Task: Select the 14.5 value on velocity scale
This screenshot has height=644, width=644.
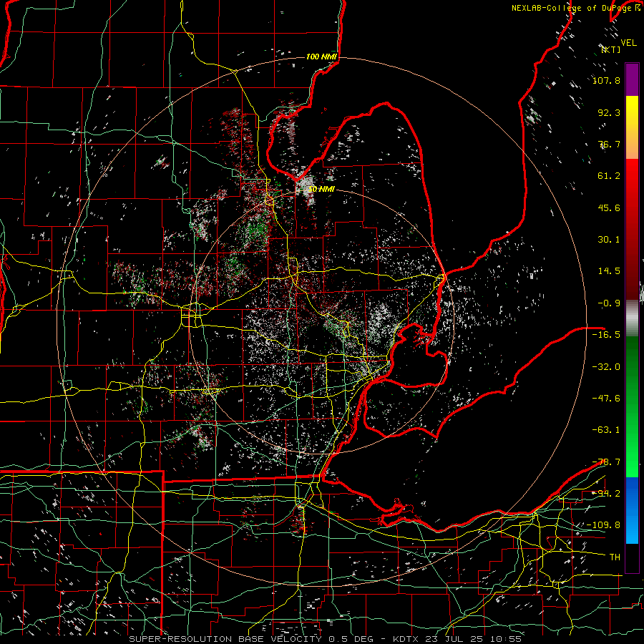Action: (609, 271)
